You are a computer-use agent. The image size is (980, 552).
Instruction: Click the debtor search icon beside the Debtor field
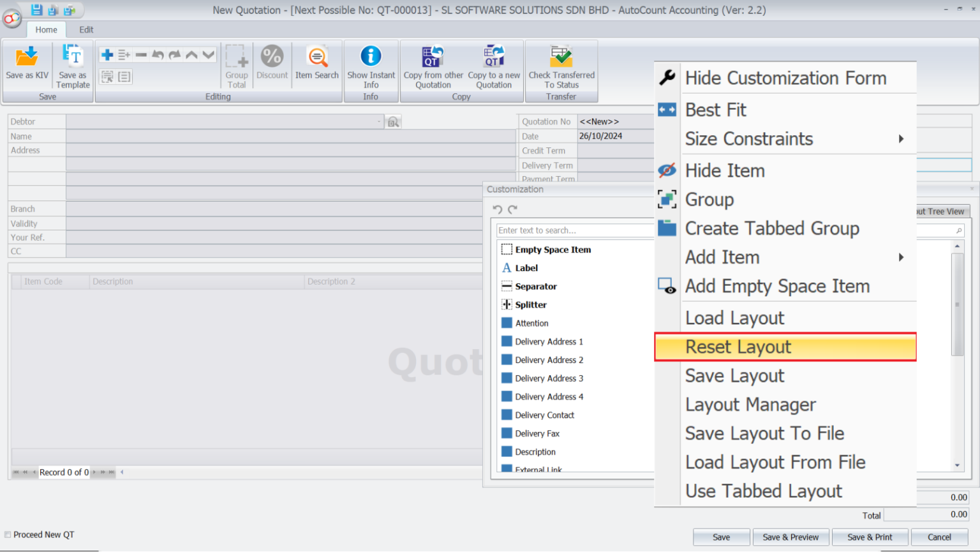(x=393, y=122)
